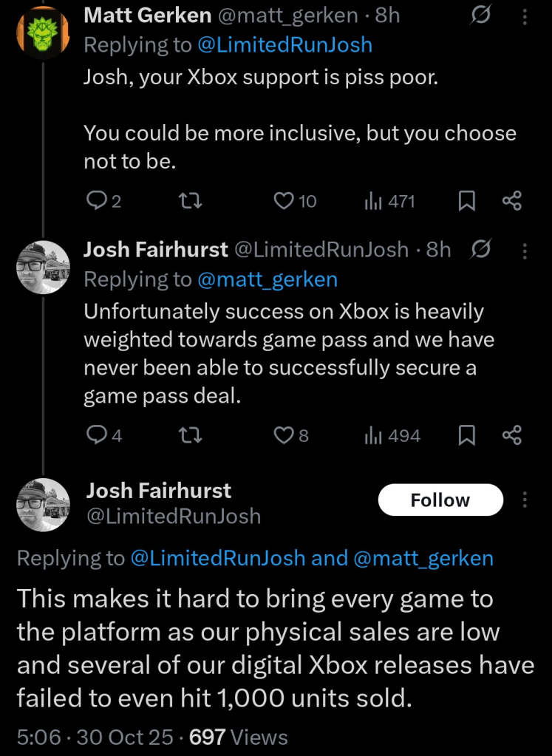
Task: Reply to Josh Fairhurst's game pass tweet
Action: [x=97, y=436]
